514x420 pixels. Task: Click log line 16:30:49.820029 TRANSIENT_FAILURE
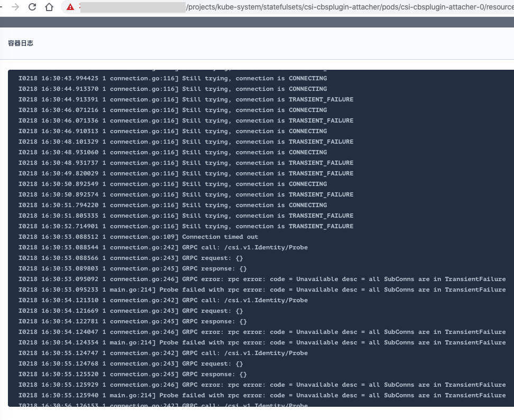click(x=186, y=173)
